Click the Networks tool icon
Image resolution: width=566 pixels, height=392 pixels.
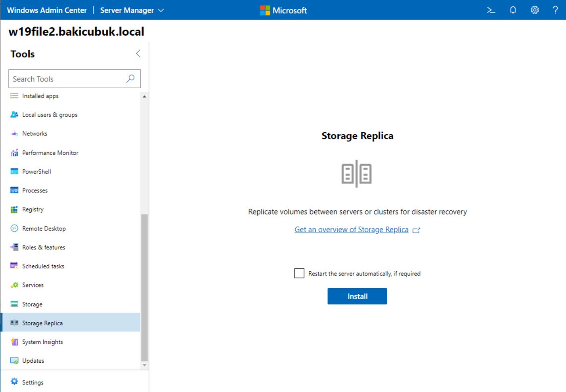pos(14,133)
